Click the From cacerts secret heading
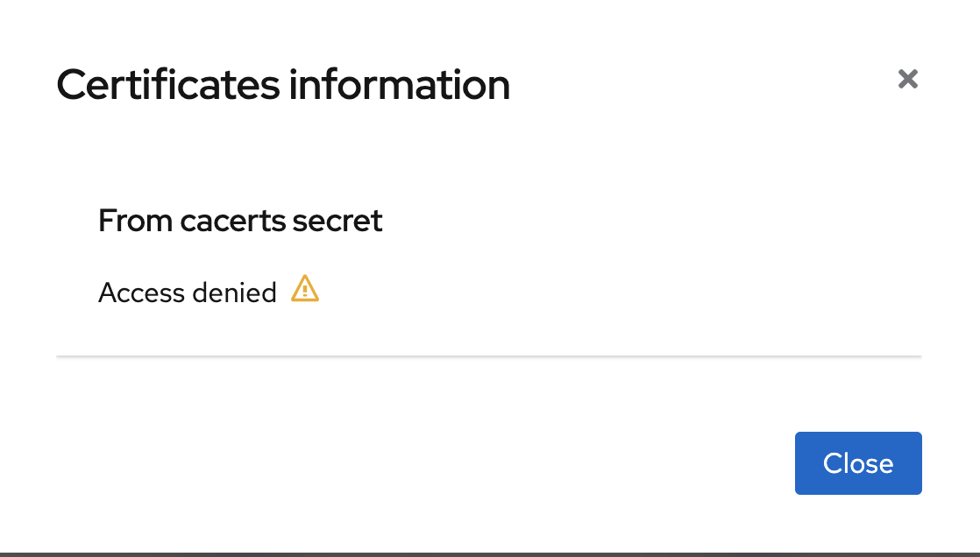The height and width of the screenshot is (557, 980). [x=240, y=221]
